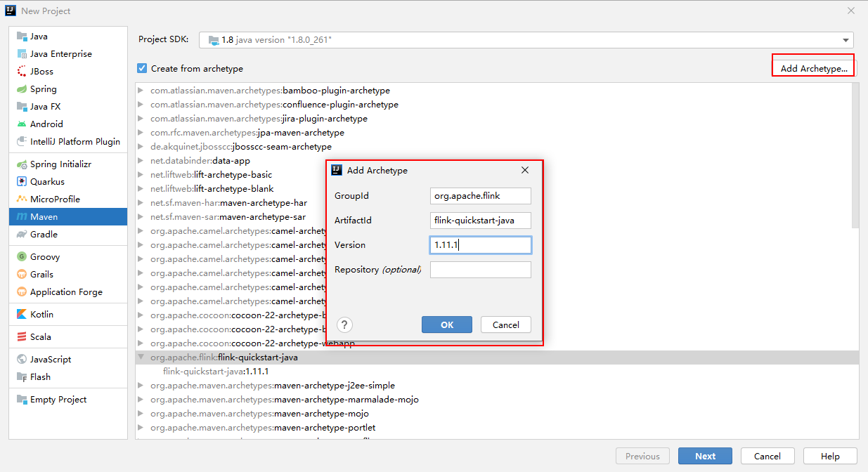868x472 pixels.
Task: Close the New Project window
Action: click(851, 11)
